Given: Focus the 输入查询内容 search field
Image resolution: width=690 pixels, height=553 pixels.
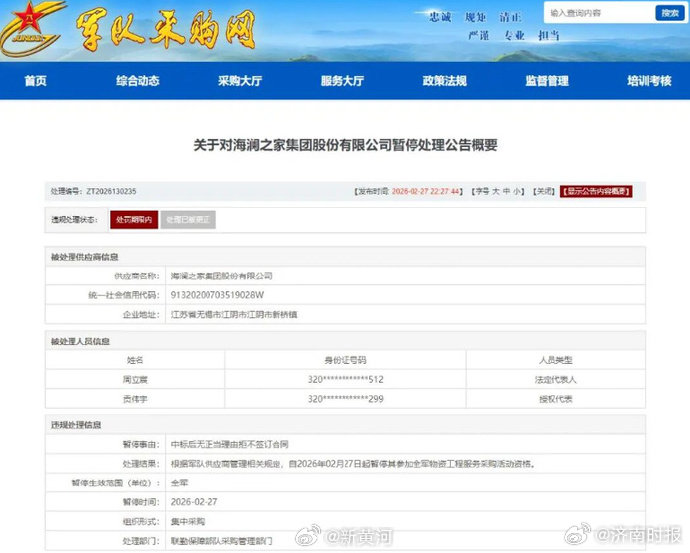Looking at the screenshot, I should [x=599, y=13].
